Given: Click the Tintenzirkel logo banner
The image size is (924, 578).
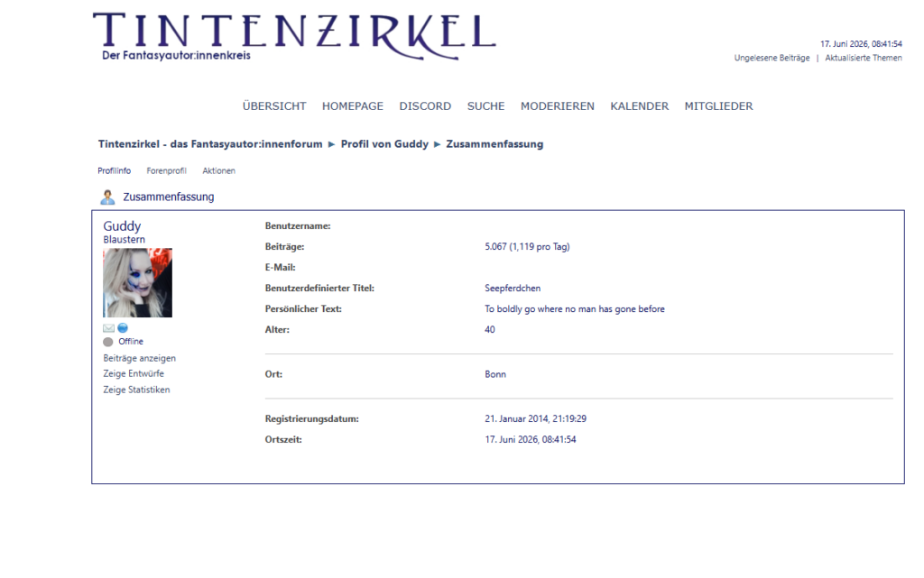Looking at the screenshot, I should 294,37.
